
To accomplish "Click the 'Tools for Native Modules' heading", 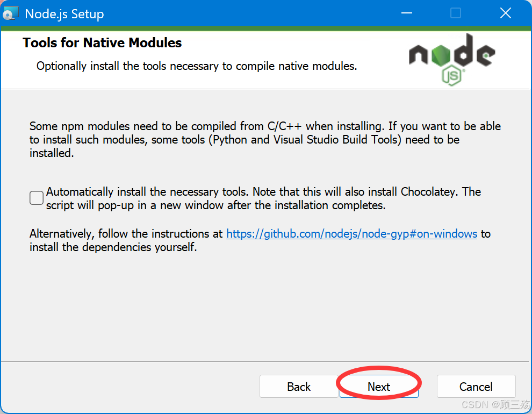I will [102, 43].
